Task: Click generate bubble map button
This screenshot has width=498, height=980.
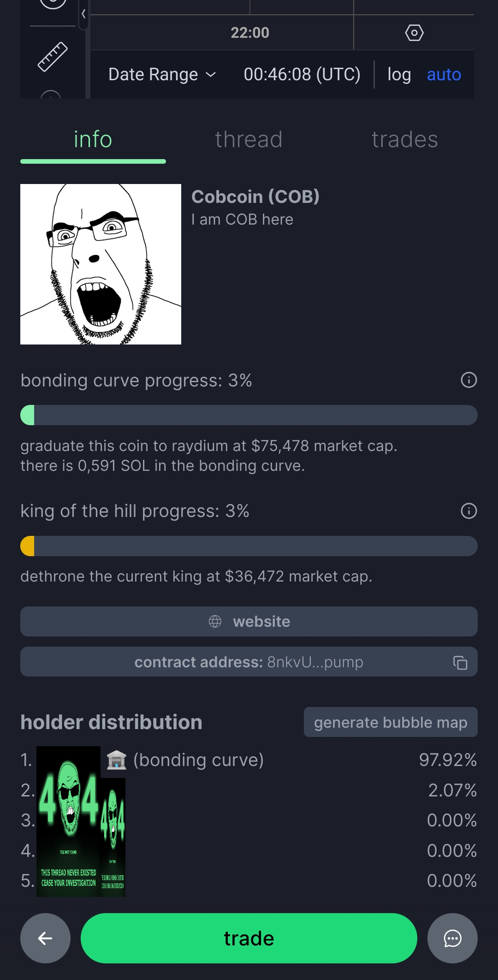Action: [x=390, y=722]
